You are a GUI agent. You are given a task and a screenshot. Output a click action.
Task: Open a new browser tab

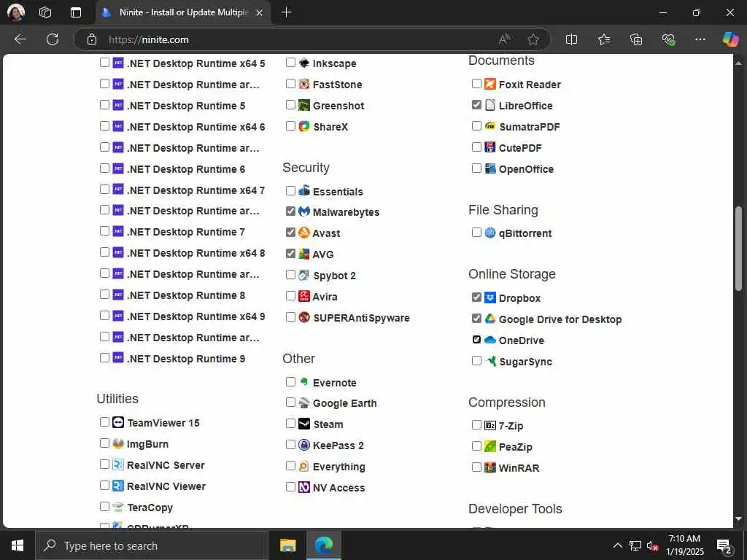[x=286, y=12]
